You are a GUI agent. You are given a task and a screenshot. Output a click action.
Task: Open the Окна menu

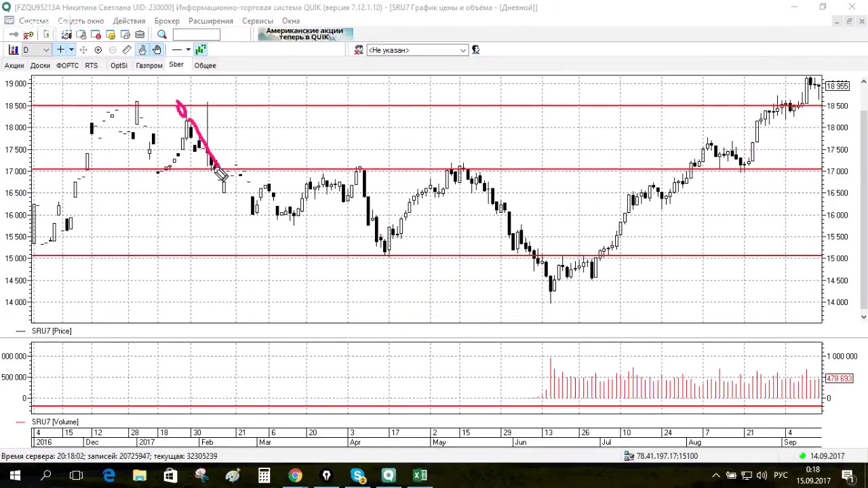point(291,21)
